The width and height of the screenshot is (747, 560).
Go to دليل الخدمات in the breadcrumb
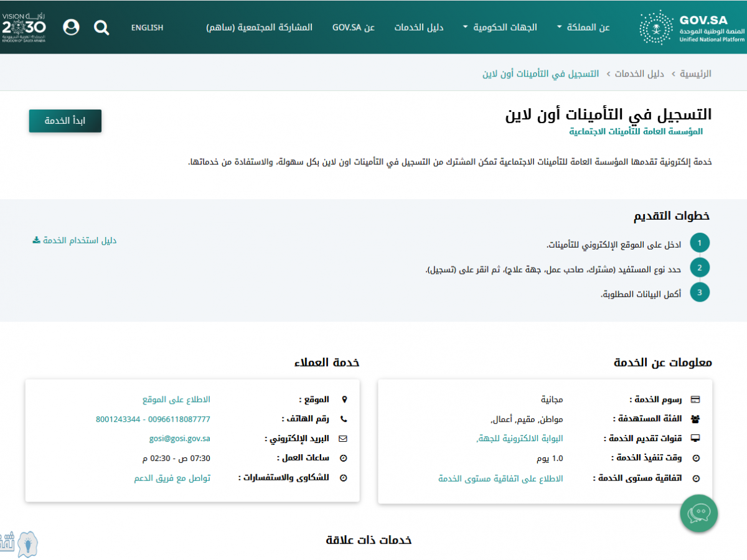pyautogui.click(x=639, y=73)
